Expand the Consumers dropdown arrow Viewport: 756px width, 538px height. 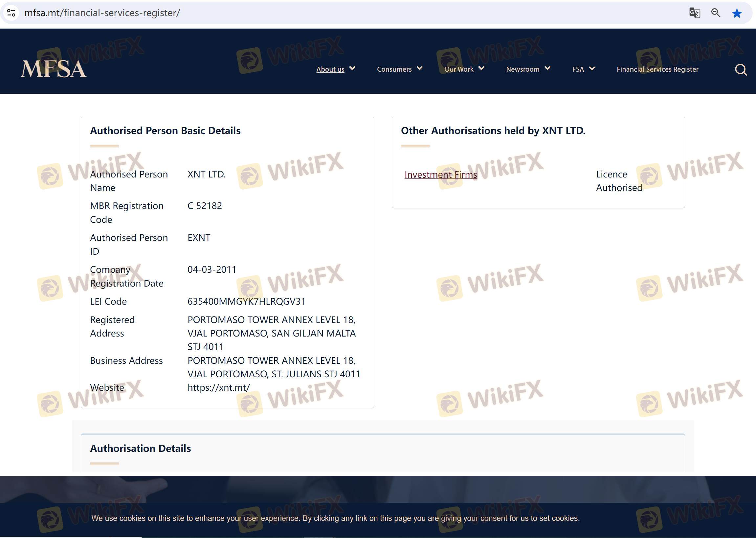(419, 68)
